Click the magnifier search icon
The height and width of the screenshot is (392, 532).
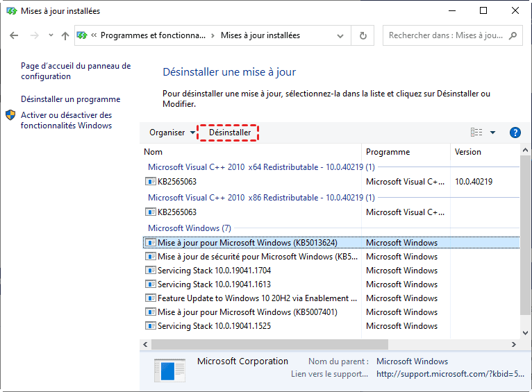point(513,35)
